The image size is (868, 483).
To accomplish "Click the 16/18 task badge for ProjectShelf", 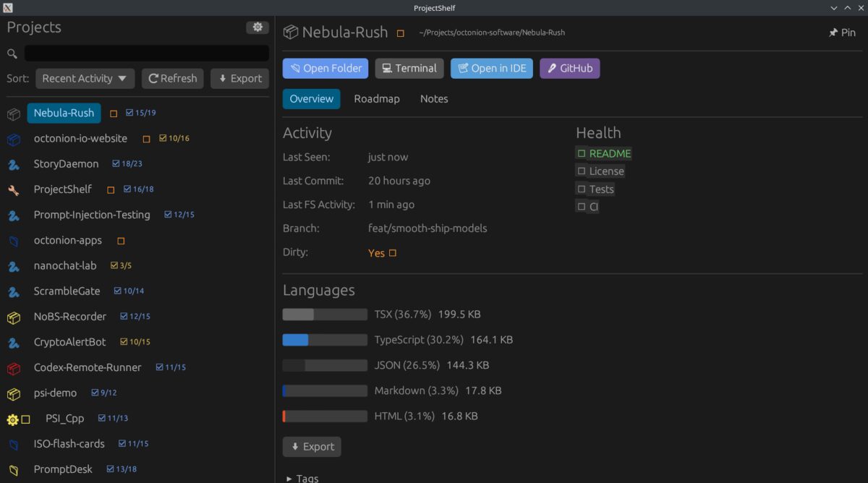I will 139,189.
